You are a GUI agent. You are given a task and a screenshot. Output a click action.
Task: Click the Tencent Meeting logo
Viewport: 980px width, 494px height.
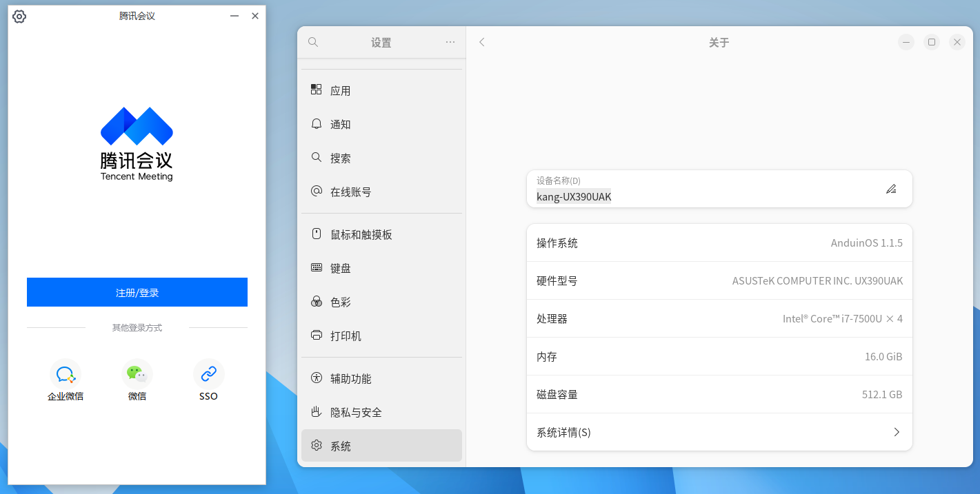point(137,144)
